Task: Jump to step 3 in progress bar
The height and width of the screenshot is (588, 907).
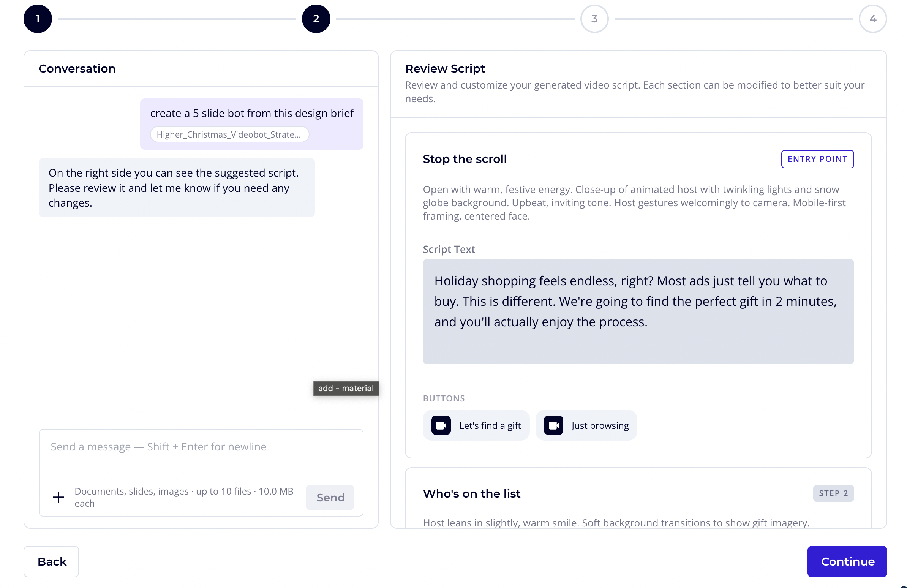Action: (594, 19)
